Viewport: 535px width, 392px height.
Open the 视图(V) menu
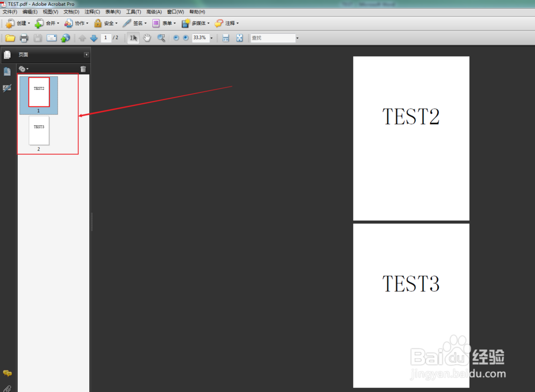50,12
